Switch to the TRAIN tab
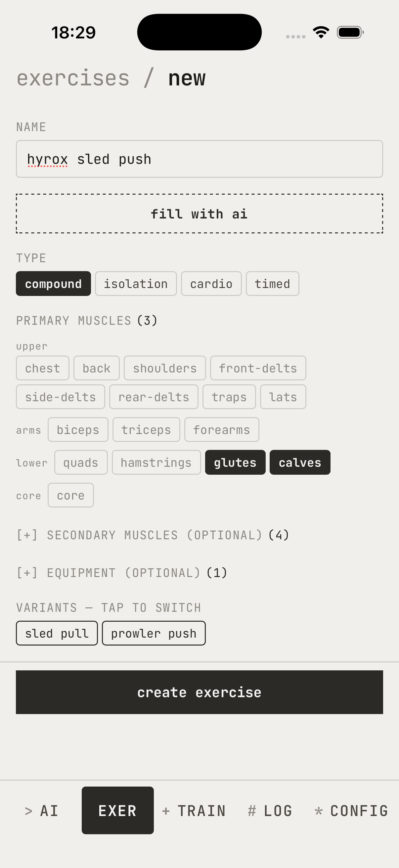Image resolution: width=399 pixels, height=868 pixels. click(x=194, y=811)
